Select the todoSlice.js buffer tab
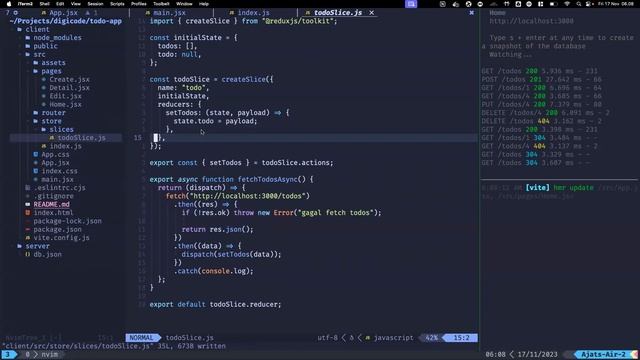 tap(338, 13)
